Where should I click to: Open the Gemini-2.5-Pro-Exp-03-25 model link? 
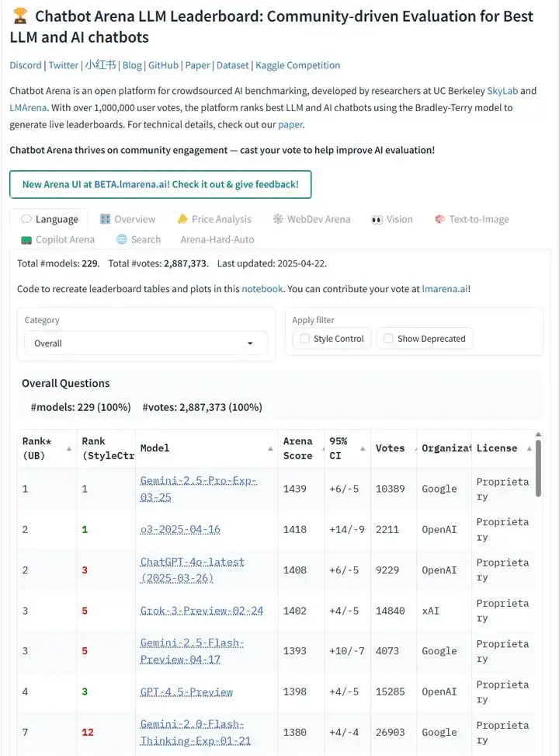[199, 489]
